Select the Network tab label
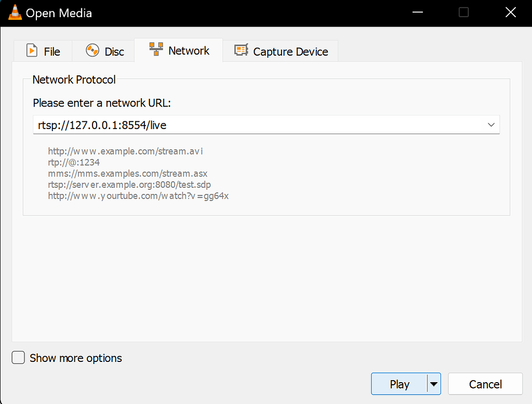The height and width of the screenshot is (404, 532). coord(189,50)
